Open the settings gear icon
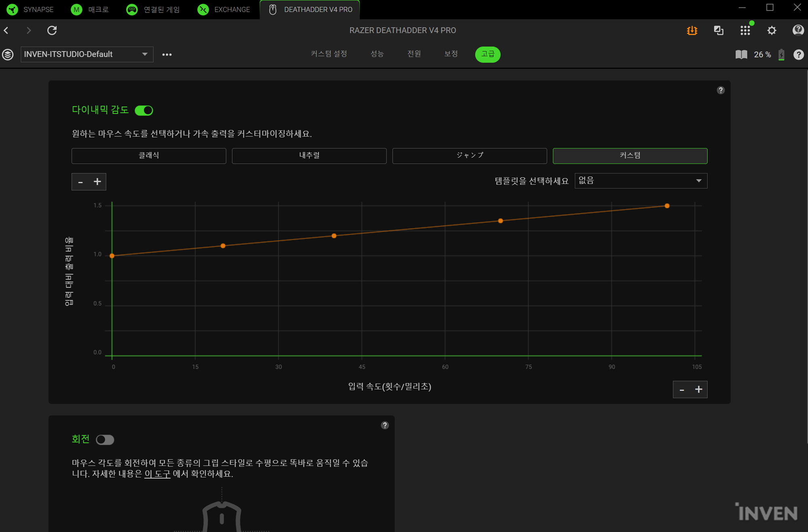The width and height of the screenshot is (808, 532). 772,30
